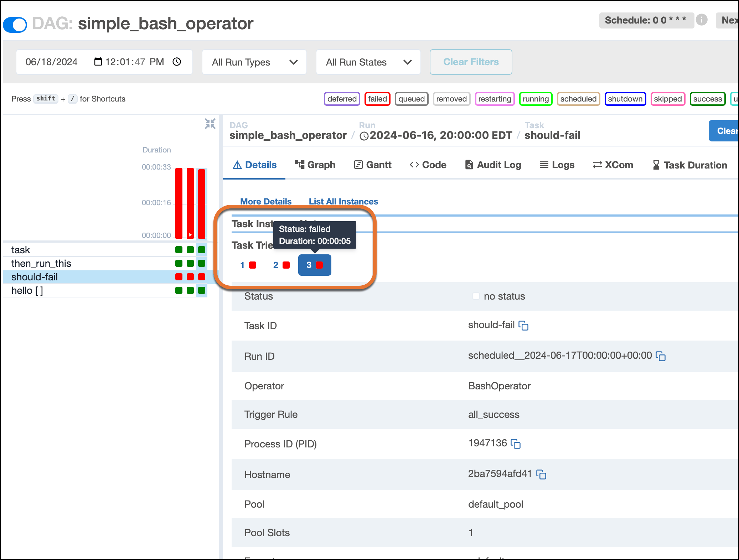Open the All Run Types dropdown
The height and width of the screenshot is (560, 739).
click(254, 62)
